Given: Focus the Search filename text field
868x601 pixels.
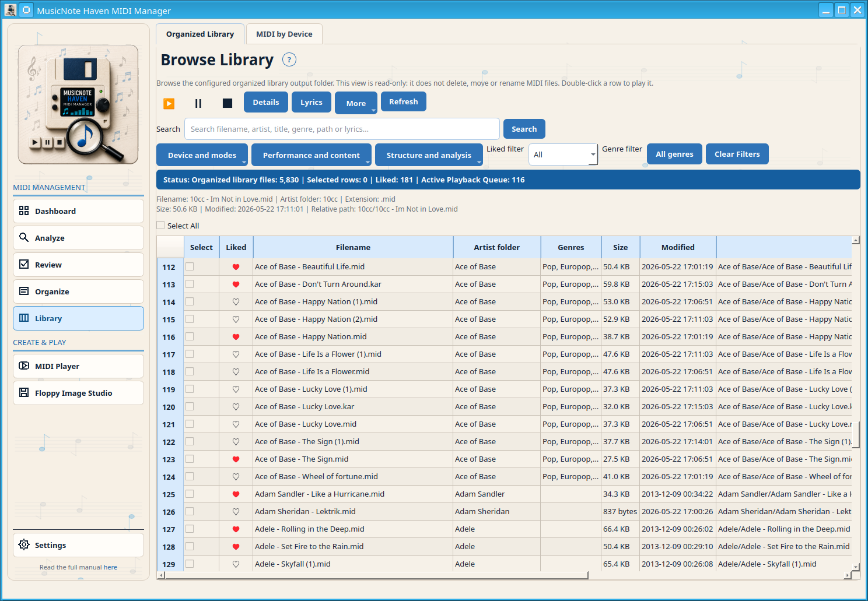Looking at the screenshot, I should [x=342, y=129].
